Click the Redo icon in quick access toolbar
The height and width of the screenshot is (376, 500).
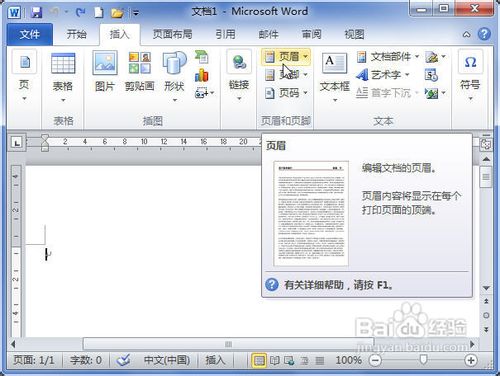pos(80,13)
